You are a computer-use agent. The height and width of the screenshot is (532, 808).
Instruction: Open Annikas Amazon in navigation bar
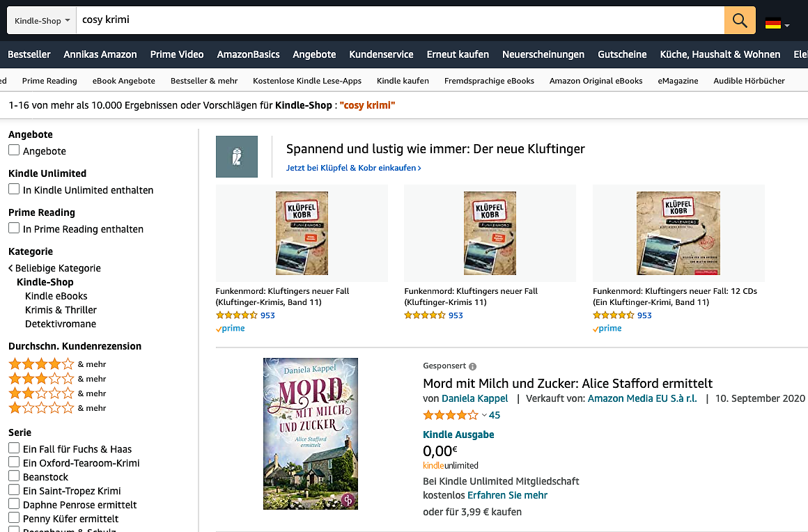(x=100, y=54)
